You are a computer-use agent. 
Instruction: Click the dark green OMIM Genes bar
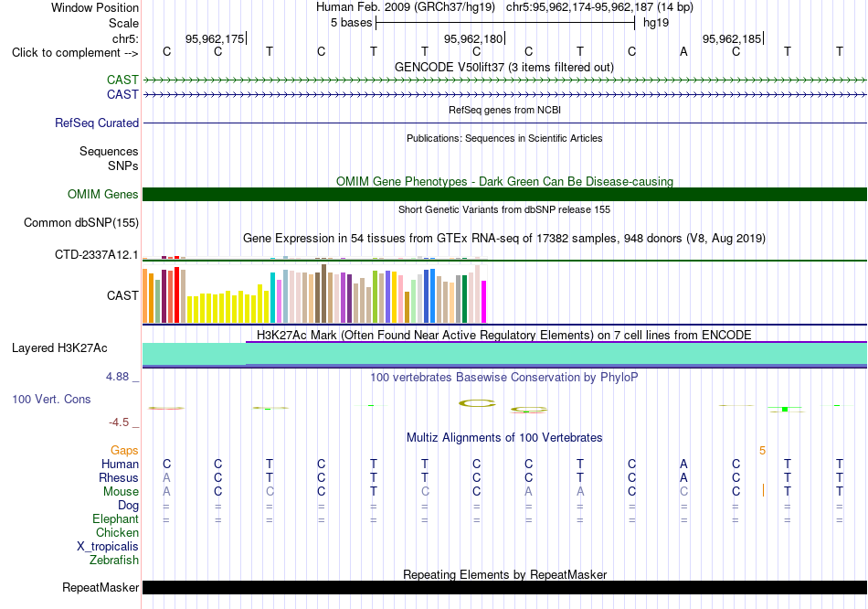[x=504, y=194]
